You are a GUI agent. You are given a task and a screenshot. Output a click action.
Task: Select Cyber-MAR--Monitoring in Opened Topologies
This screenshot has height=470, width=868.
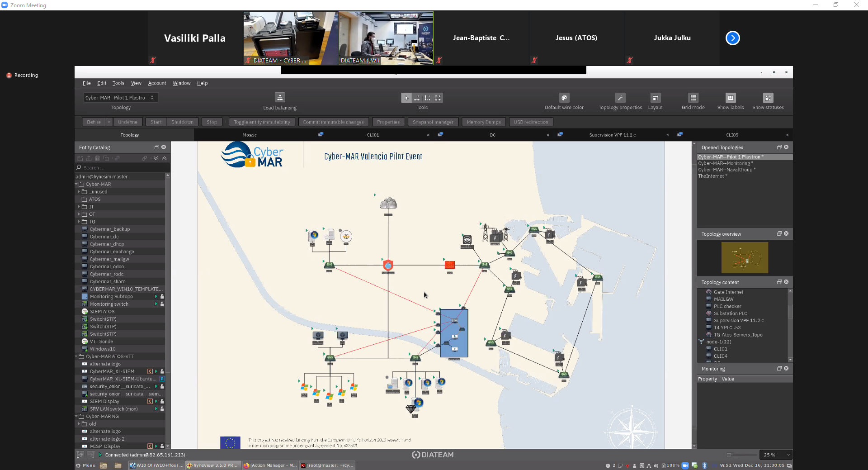point(725,163)
